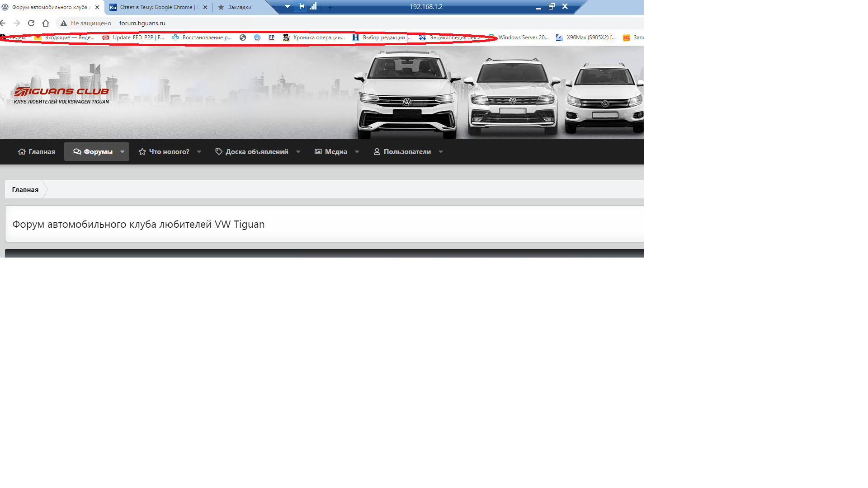Screen dimensions: 868x488
Task: Open the FP bookmark icon
Action: [272, 38]
